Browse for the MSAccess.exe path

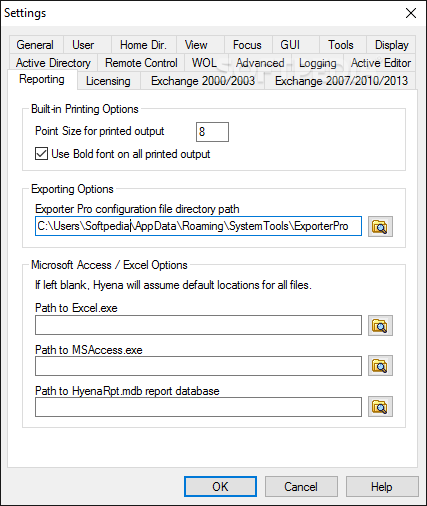[x=380, y=366]
